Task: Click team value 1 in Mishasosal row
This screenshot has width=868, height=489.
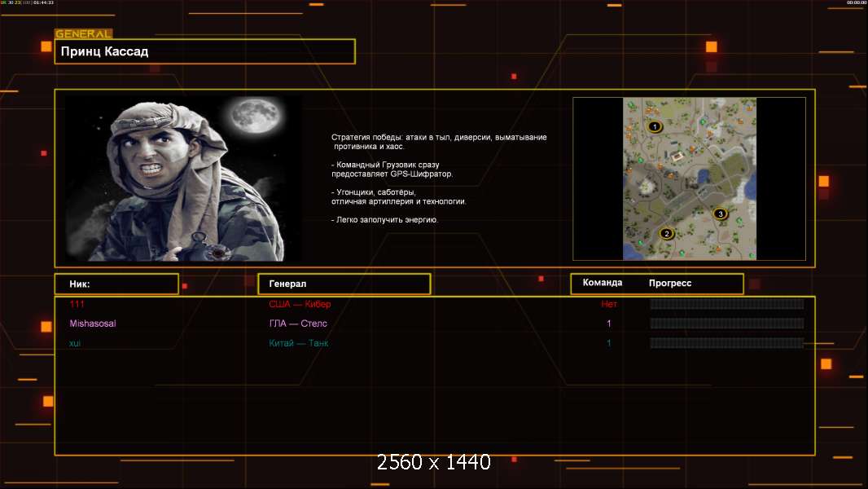Action: pos(609,324)
